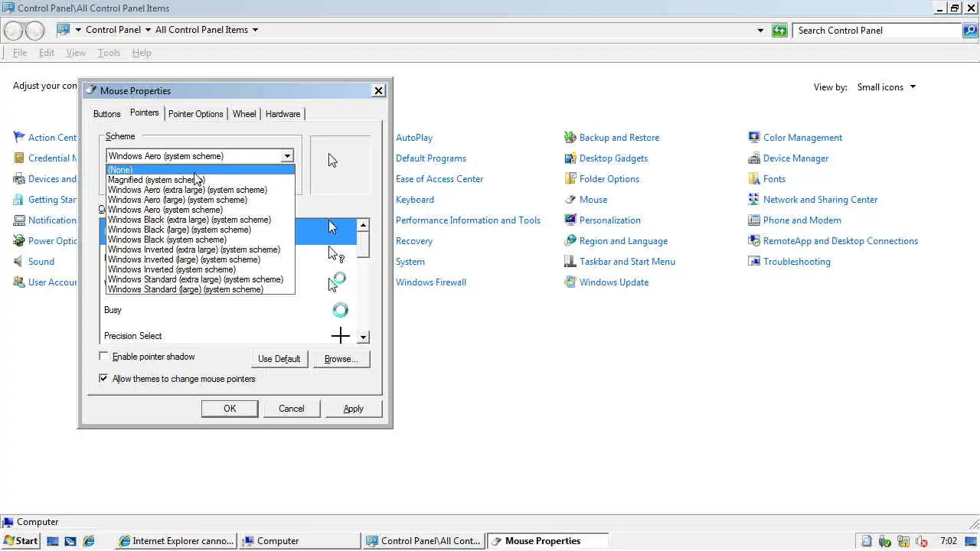Open the Start menu
This screenshot has width=980, height=551.
click(21, 541)
